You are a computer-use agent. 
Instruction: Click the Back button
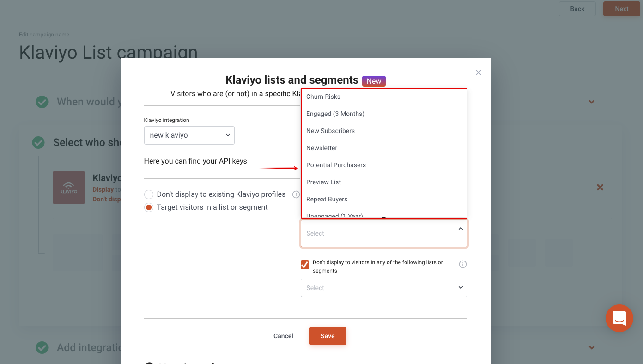click(577, 9)
